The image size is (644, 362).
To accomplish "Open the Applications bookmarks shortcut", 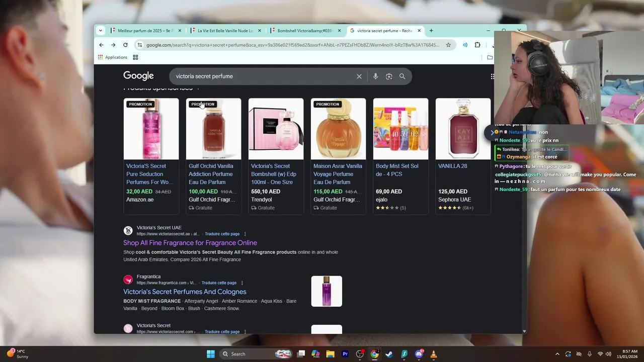I will (x=113, y=57).
